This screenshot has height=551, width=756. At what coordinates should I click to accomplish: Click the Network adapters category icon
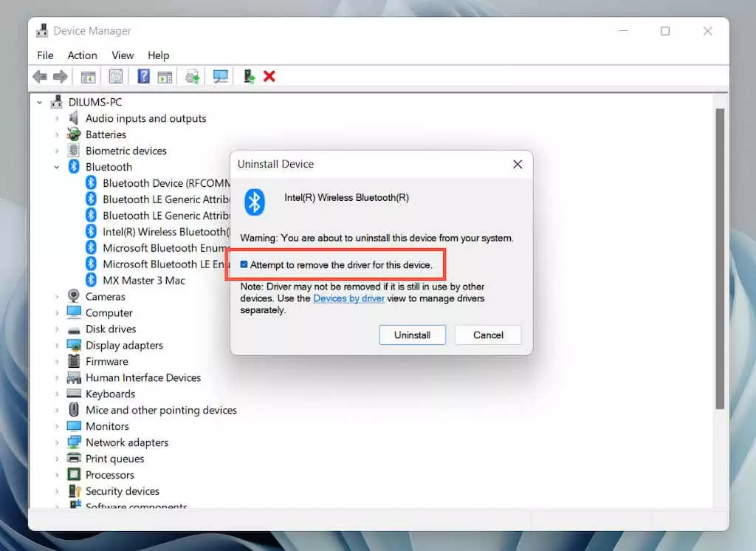tap(74, 442)
